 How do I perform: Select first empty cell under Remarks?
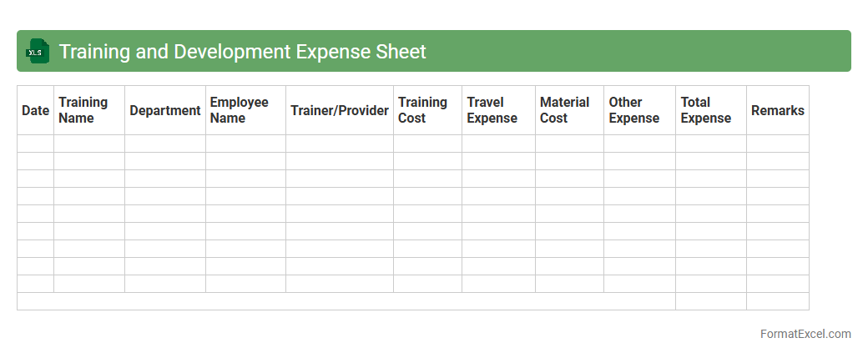(777, 144)
